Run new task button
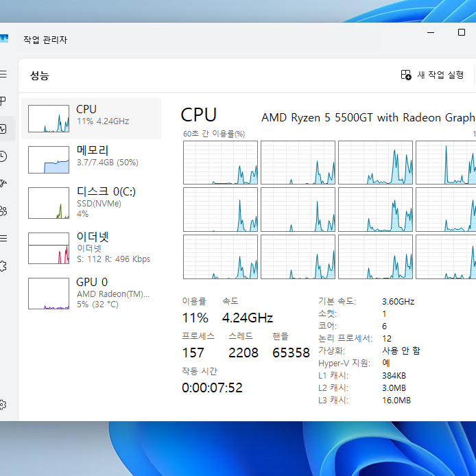The image size is (476, 476). (432, 75)
